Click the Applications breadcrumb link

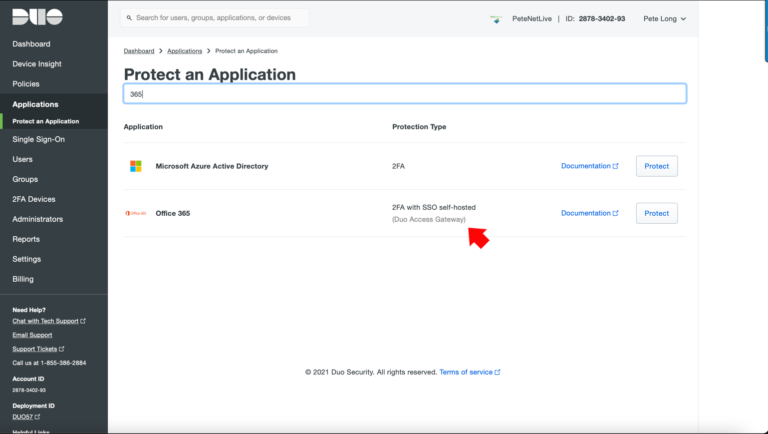[185, 51]
